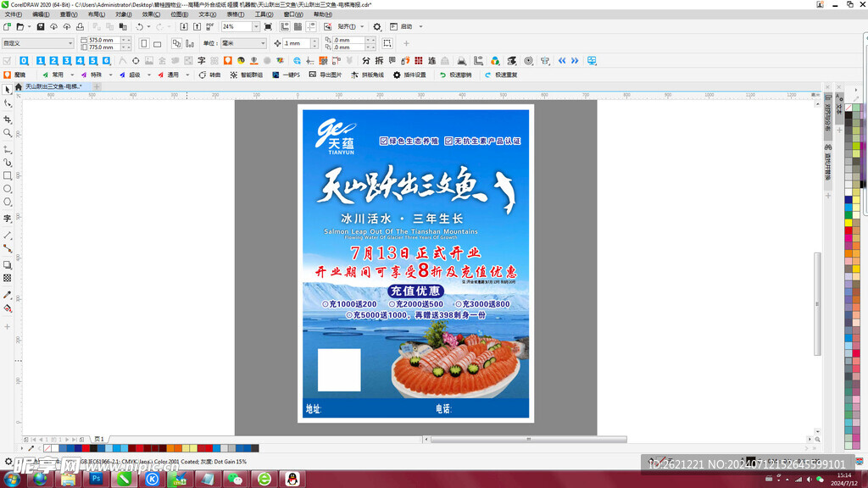868x488 pixels.
Task: Set landscape page orientation
Action: click(157, 43)
